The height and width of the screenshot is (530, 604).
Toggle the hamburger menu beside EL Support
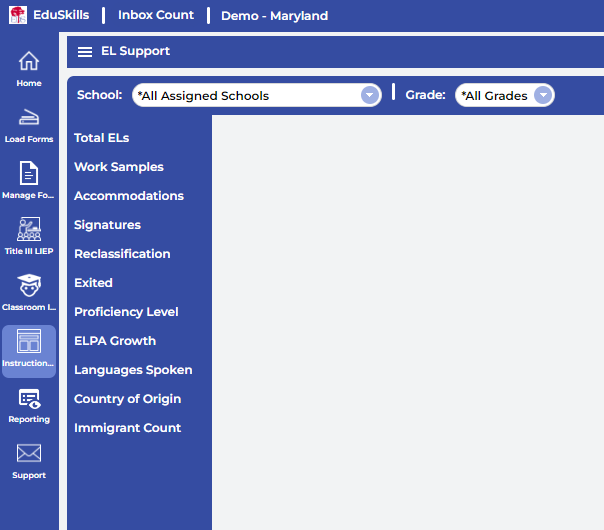[85, 51]
